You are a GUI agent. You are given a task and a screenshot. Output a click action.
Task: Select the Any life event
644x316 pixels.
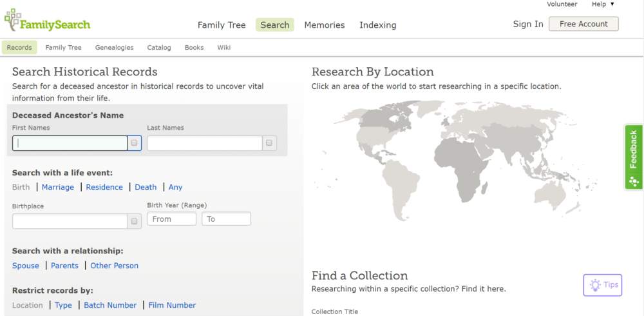click(x=175, y=187)
